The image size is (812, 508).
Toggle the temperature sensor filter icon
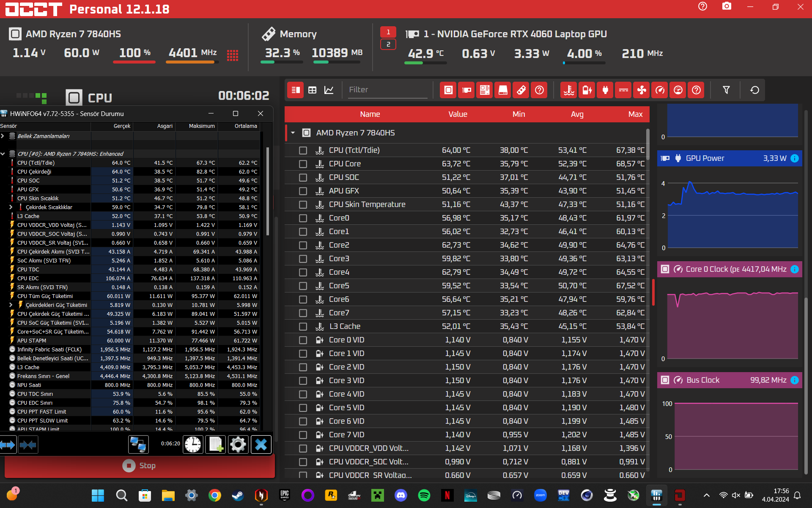coord(569,90)
